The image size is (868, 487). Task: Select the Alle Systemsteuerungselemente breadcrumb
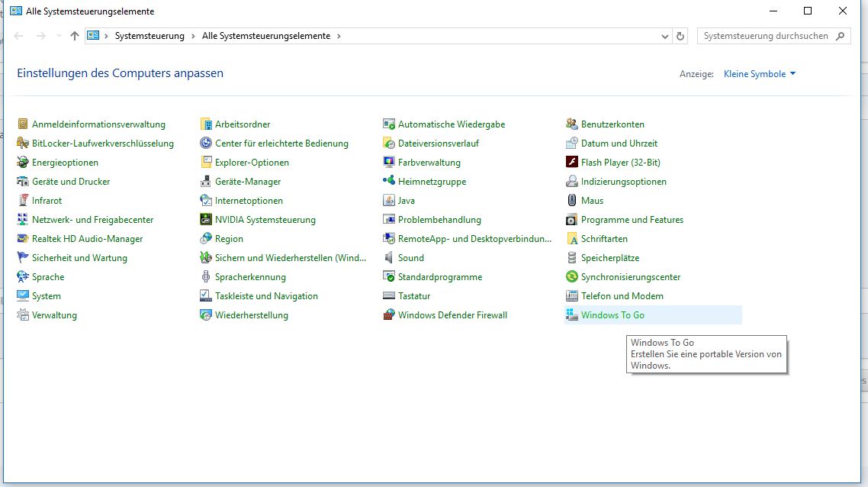266,36
